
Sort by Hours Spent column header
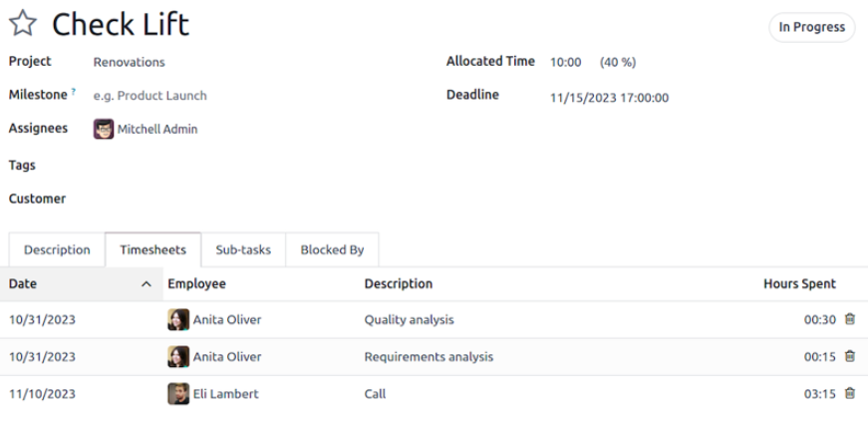pos(799,284)
